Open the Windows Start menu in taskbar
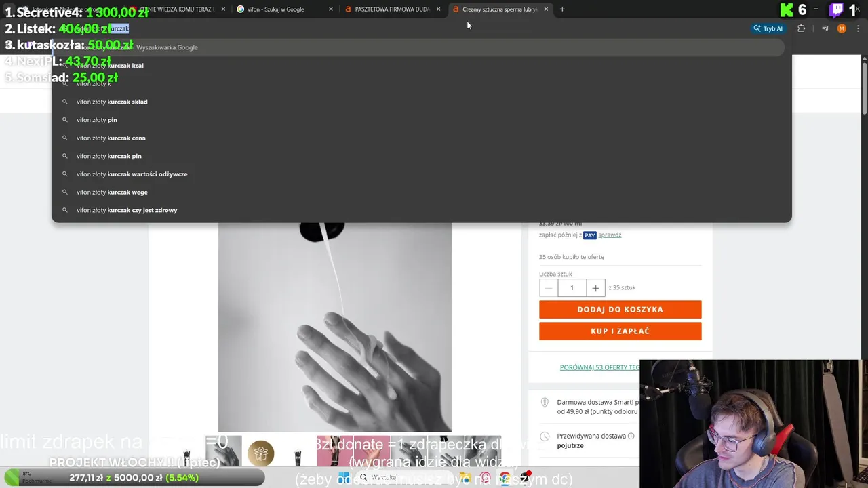The image size is (868, 488). click(344, 477)
